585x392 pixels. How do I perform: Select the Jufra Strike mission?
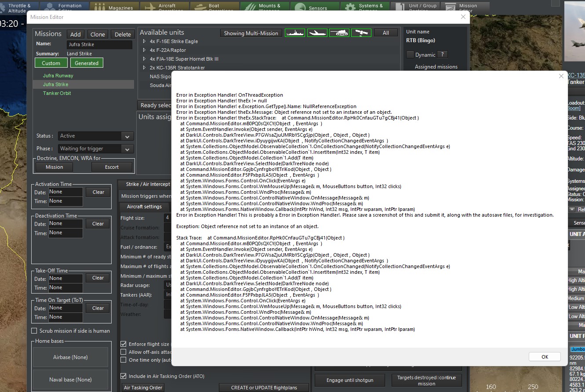[84, 84]
